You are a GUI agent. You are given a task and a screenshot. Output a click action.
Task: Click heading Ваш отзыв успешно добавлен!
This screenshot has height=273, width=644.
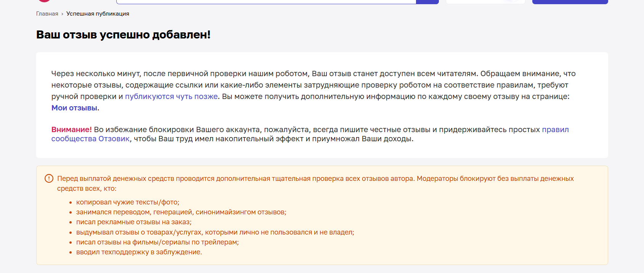(x=123, y=35)
